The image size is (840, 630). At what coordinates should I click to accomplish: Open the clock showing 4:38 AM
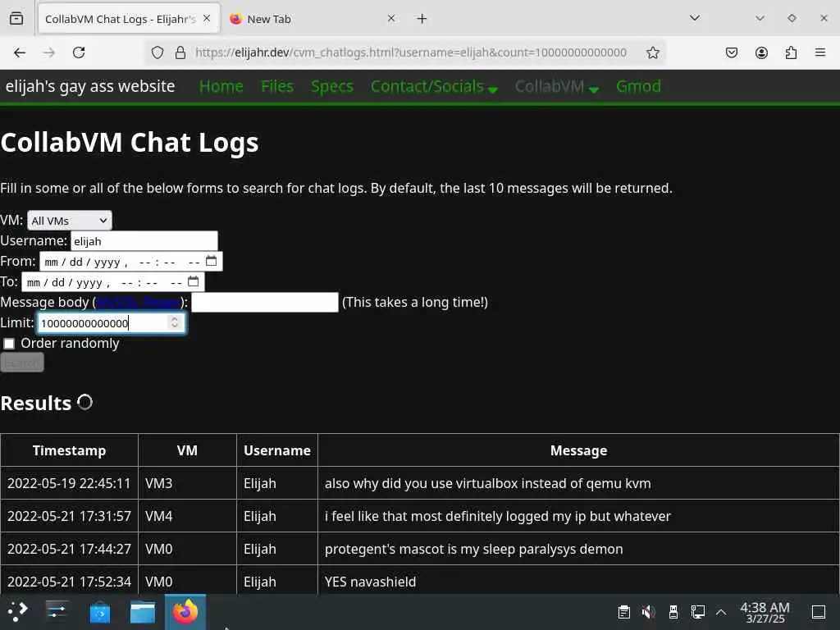click(x=765, y=612)
